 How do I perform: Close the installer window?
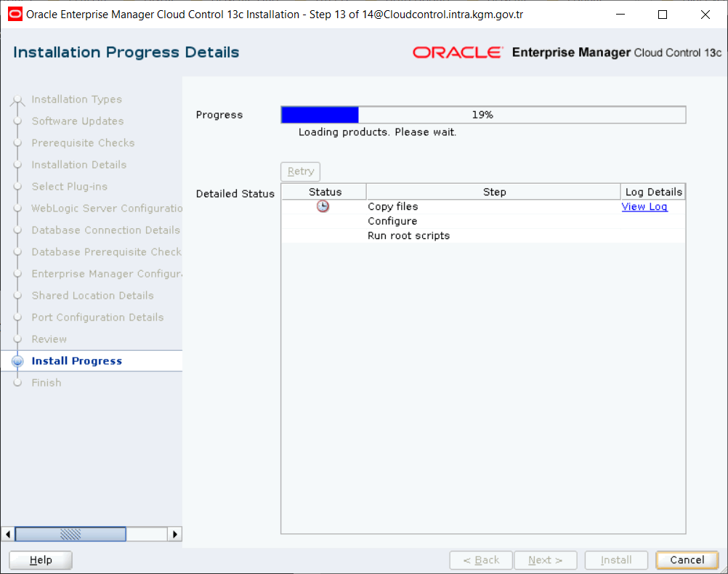[x=705, y=15]
